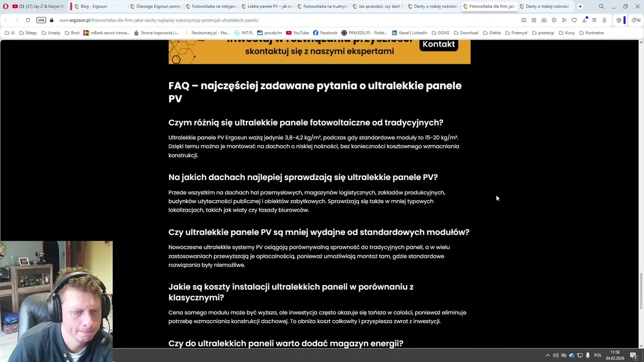
Task: Open the Giełda bookmarks folder
Action: [x=492, y=33]
